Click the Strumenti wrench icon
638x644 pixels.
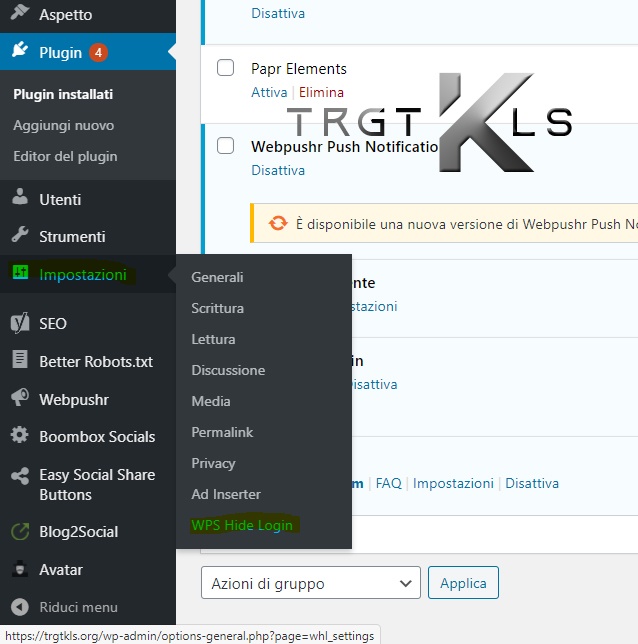click(20, 236)
